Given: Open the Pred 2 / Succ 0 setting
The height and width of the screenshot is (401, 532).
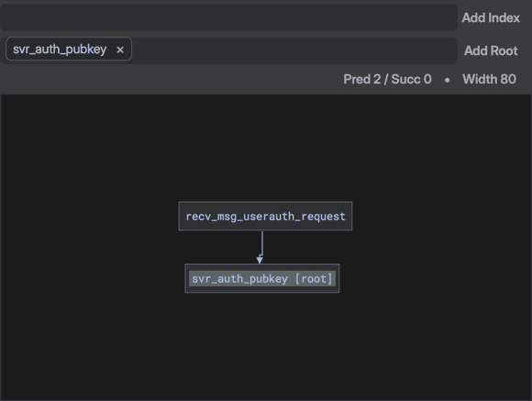Looking at the screenshot, I should coord(387,79).
